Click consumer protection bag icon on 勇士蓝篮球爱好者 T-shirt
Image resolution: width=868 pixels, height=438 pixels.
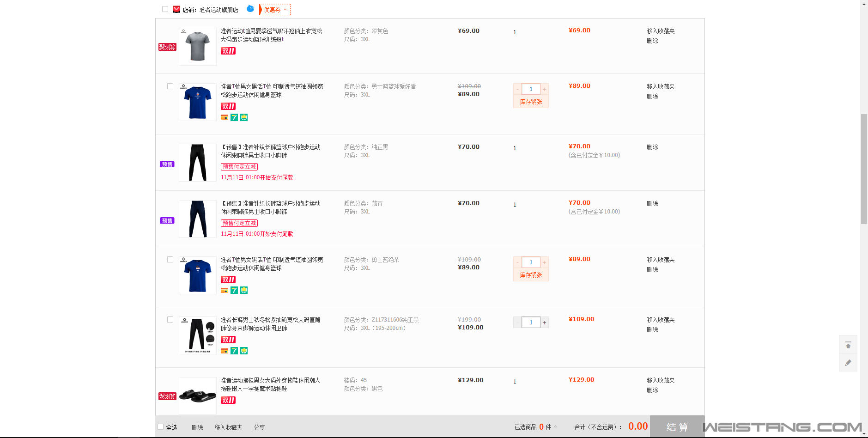(244, 117)
